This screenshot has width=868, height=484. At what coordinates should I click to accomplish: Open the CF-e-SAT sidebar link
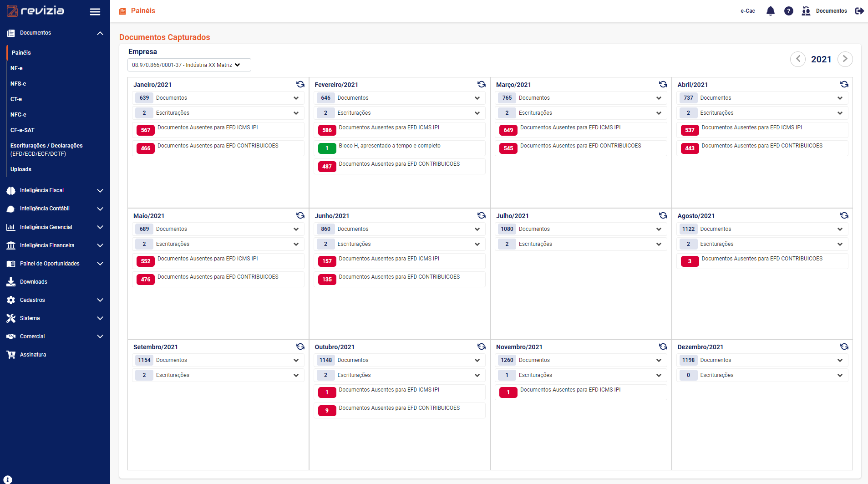pos(22,130)
